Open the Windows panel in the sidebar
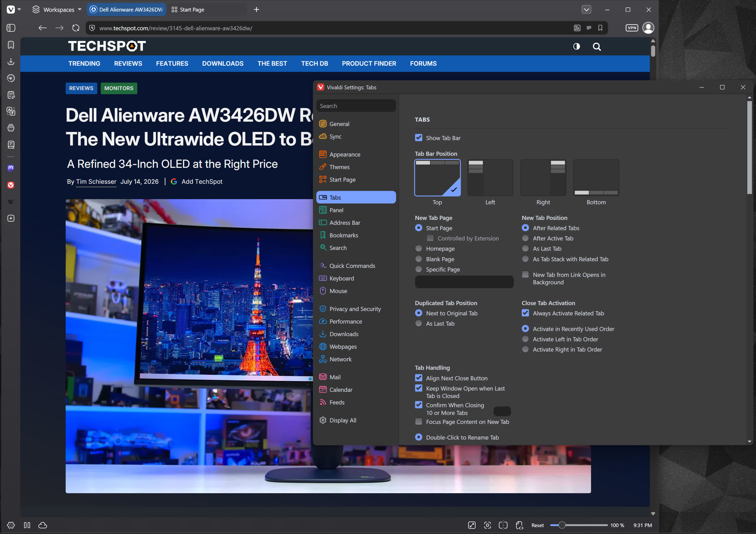Image resolution: width=756 pixels, height=534 pixels. [11, 128]
